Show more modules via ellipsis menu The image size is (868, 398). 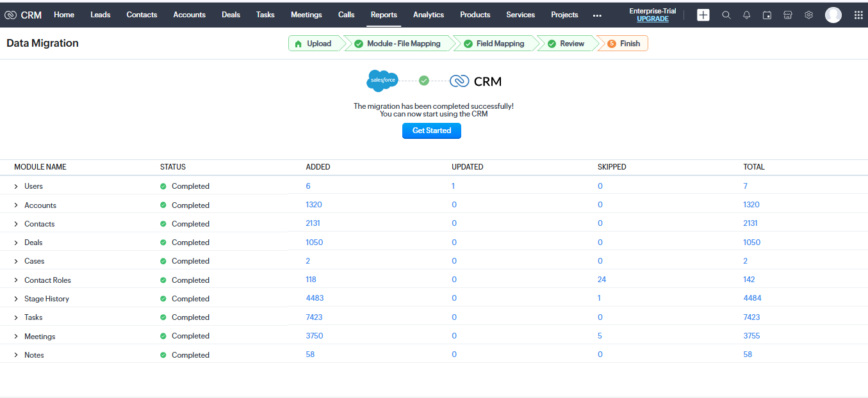[597, 15]
